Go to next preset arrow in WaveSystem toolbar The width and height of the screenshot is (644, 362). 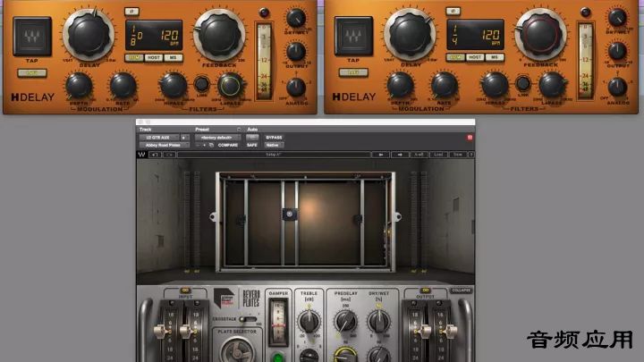[x=400, y=155]
